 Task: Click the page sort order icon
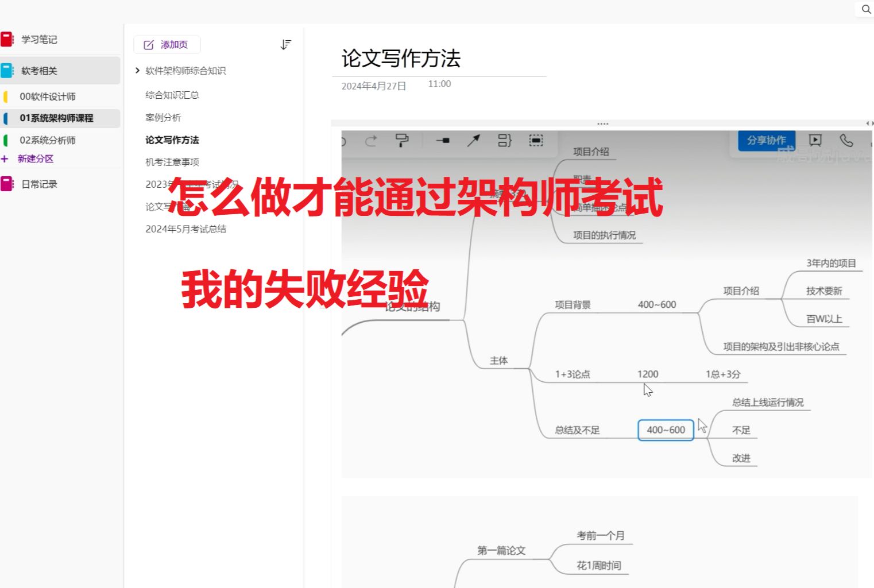point(285,45)
